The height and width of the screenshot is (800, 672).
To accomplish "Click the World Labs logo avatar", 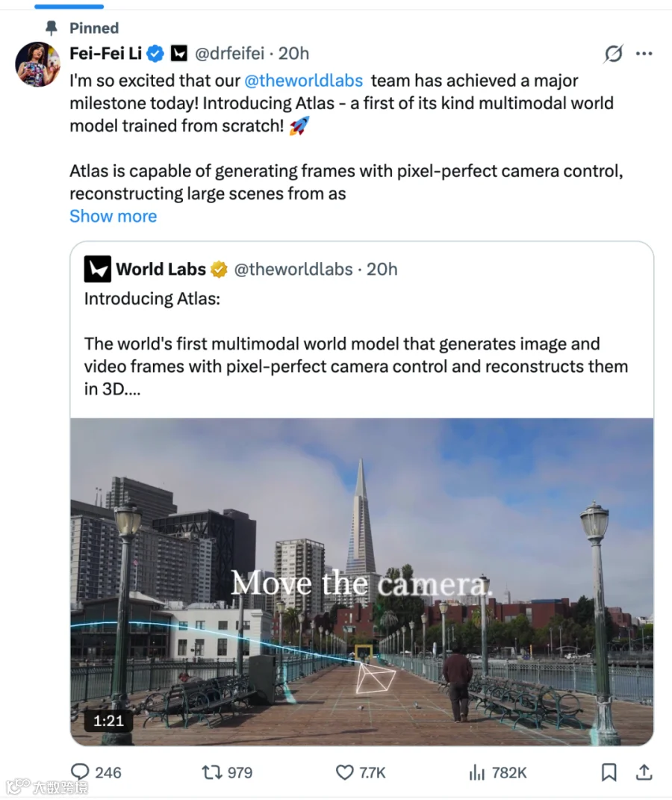I will pyautogui.click(x=97, y=269).
